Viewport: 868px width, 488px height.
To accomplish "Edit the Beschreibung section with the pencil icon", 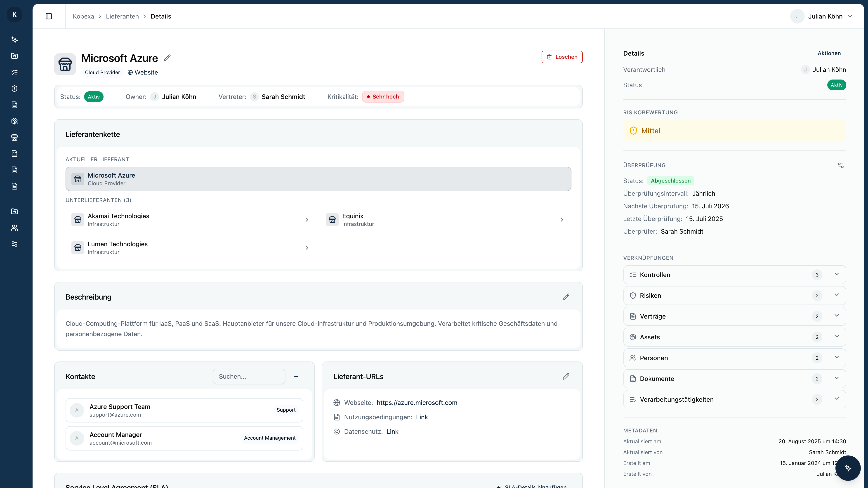I will coord(566,297).
